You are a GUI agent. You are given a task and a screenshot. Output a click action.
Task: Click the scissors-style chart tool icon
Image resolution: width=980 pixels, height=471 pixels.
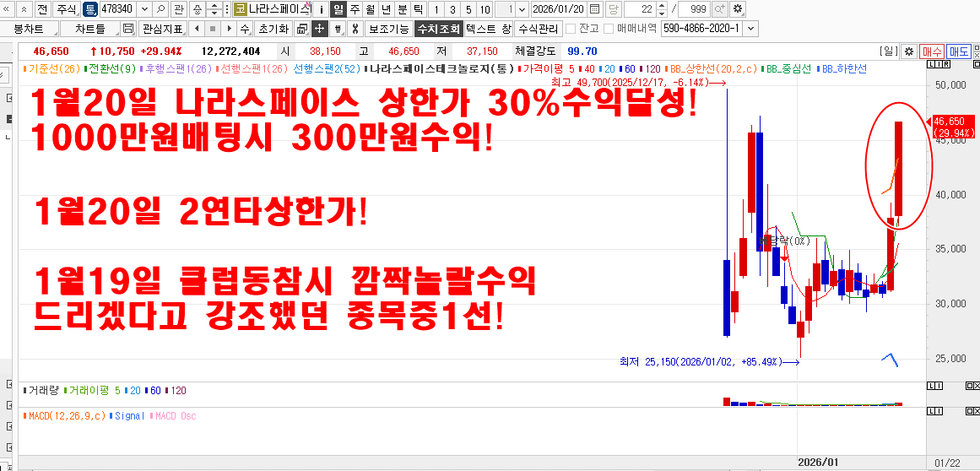click(355, 29)
